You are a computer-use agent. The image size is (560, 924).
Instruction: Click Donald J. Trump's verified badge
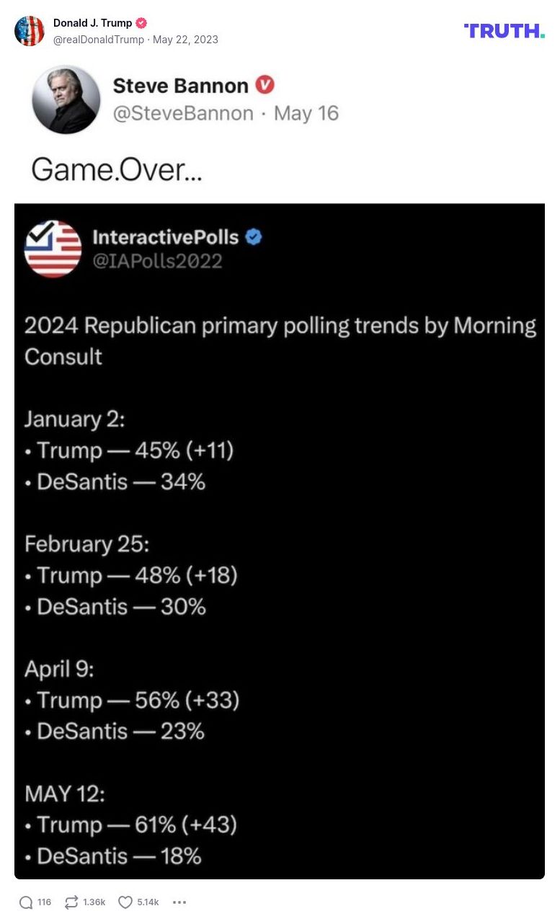coord(141,22)
